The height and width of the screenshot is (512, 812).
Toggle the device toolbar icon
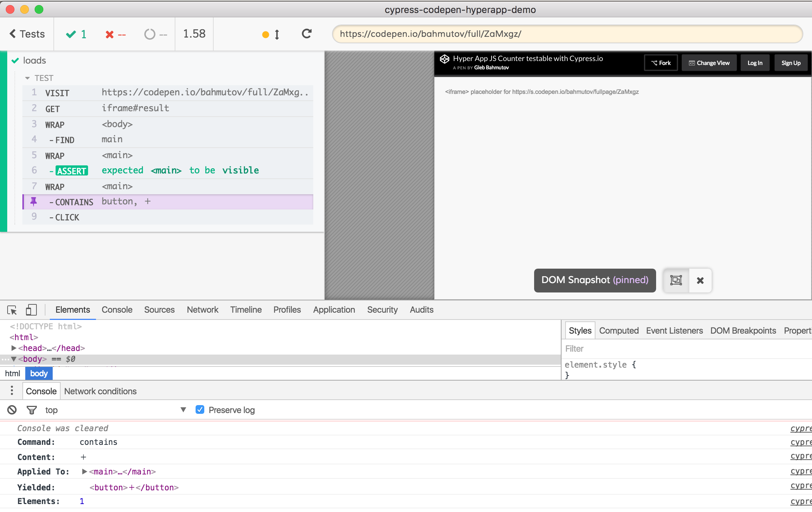31,310
